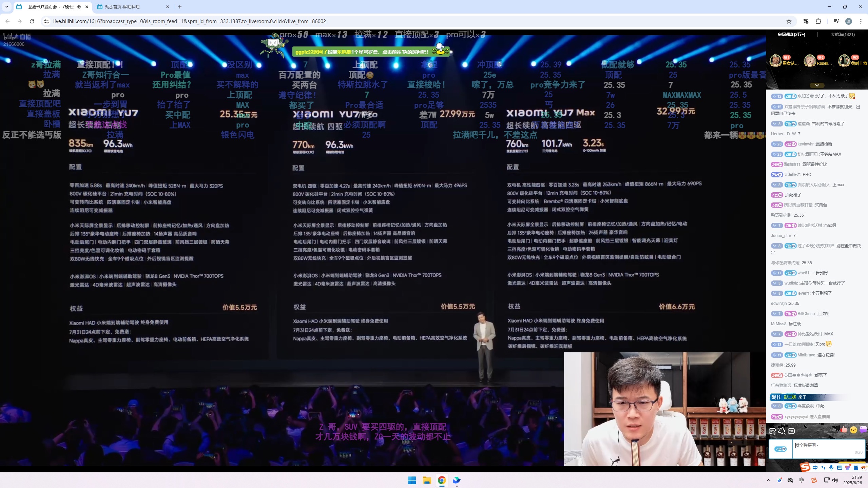Click username Minibrave in chat
The width and height of the screenshot is (868, 488).
click(806, 355)
